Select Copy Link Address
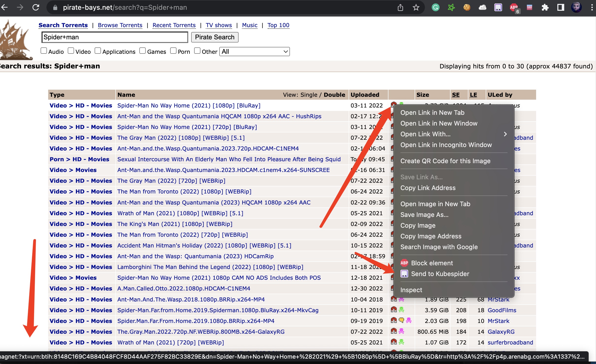Screen dimensions: 596x364 pyautogui.click(x=454, y=188)
